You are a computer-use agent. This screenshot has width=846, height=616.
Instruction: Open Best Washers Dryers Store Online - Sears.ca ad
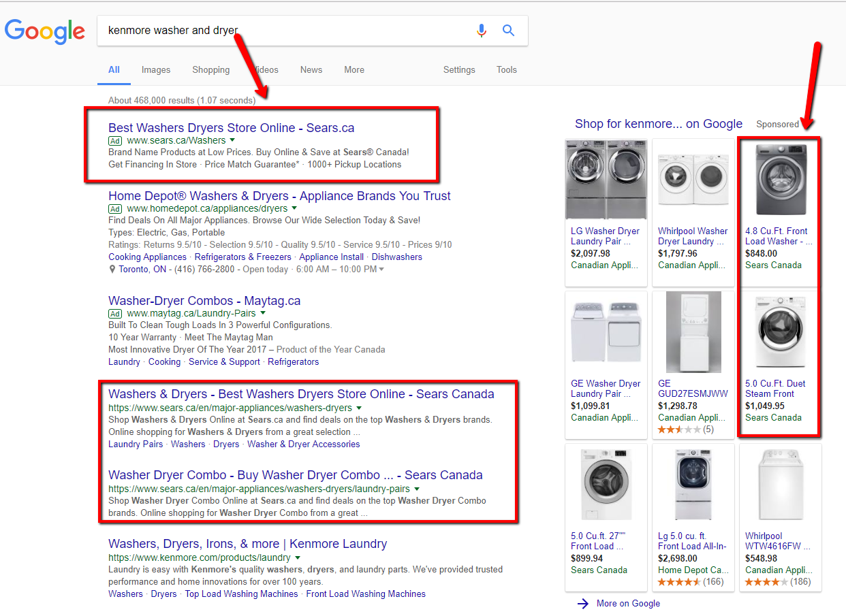pos(232,128)
